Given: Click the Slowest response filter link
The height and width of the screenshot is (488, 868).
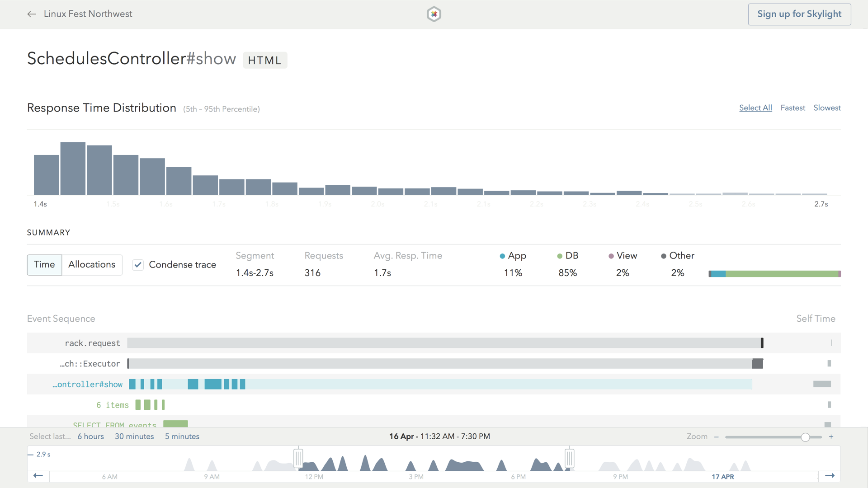Looking at the screenshot, I should point(827,108).
